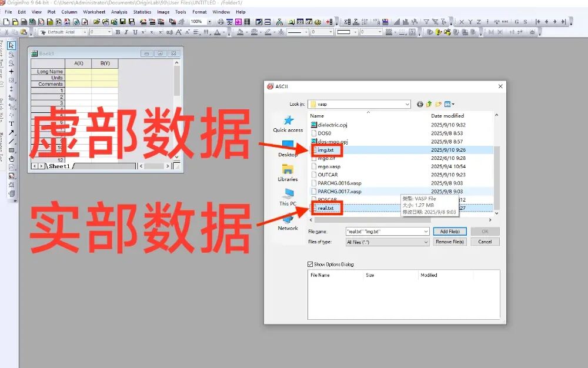Image resolution: width=588 pixels, height=368 pixels.
Task: Expand the font name dropdown
Action: coord(85,32)
